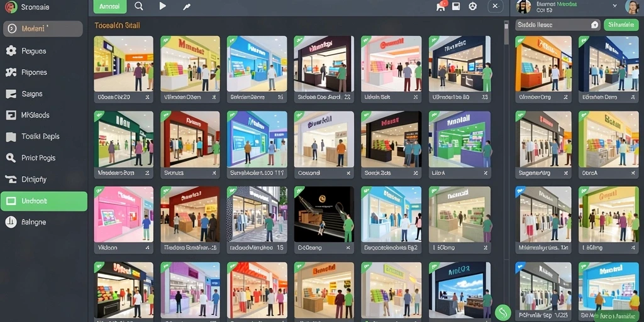Click the magnifier icon beside Prict Pogis

pyautogui.click(x=11, y=158)
